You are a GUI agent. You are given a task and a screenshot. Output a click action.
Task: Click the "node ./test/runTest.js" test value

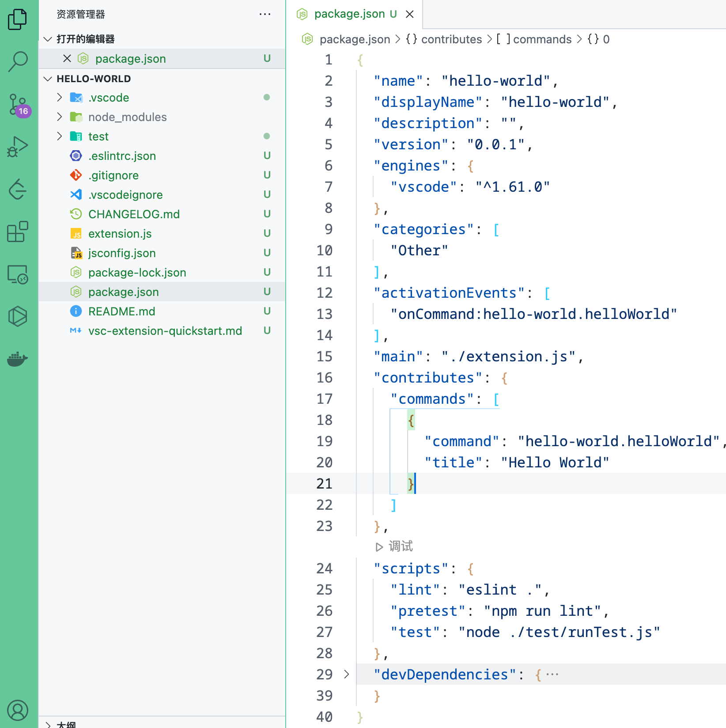[559, 632]
